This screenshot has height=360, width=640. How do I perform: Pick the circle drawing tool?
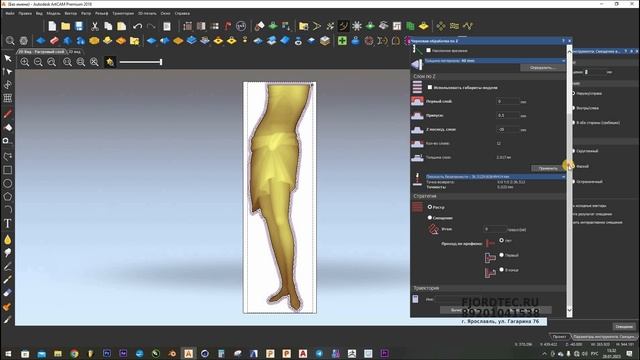point(7,183)
